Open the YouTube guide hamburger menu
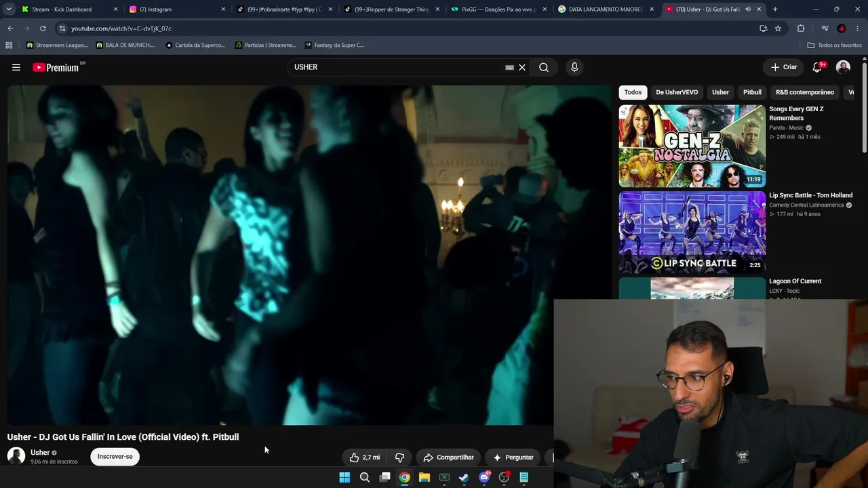Viewport: 868px width, 488px height. [x=16, y=67]
